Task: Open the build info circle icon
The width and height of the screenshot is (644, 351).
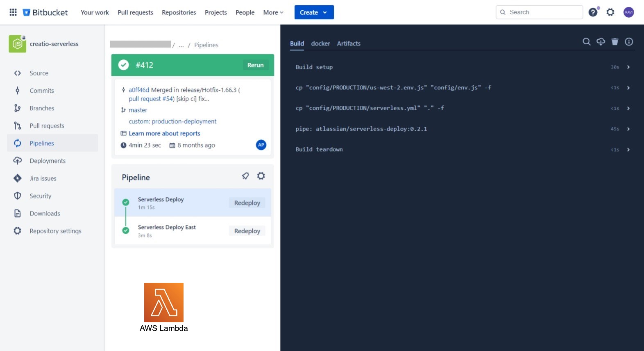Action: pyautogui.click(x=629, y=42)
